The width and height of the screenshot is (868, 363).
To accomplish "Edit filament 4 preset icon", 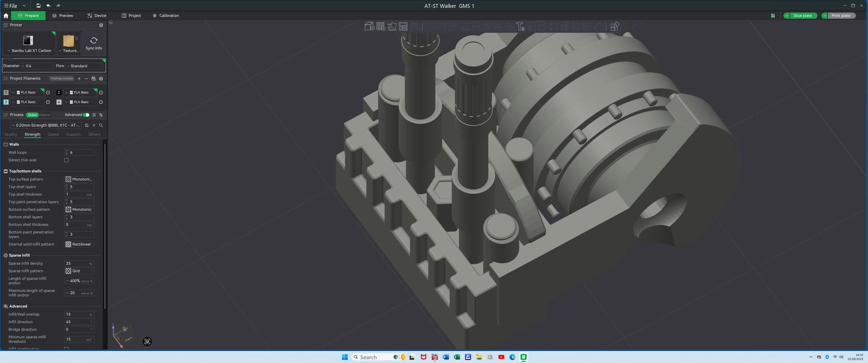I will coord(101,102).
